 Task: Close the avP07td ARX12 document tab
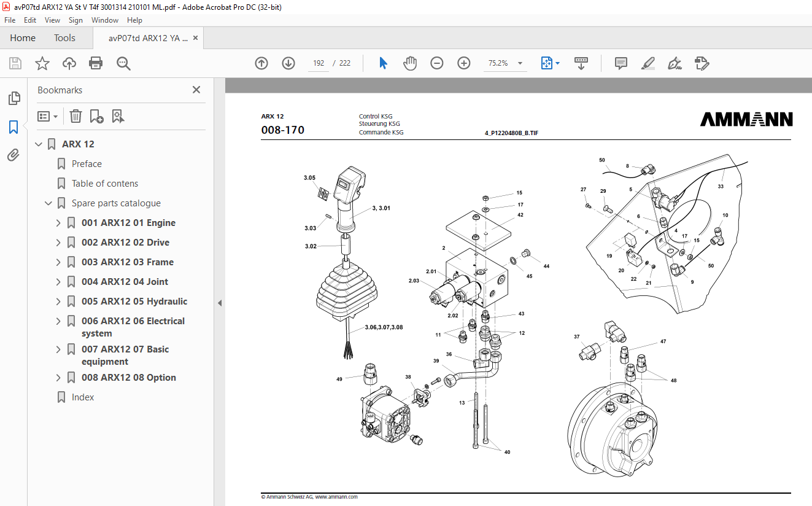pyautogui.click(x=195, y=38)
